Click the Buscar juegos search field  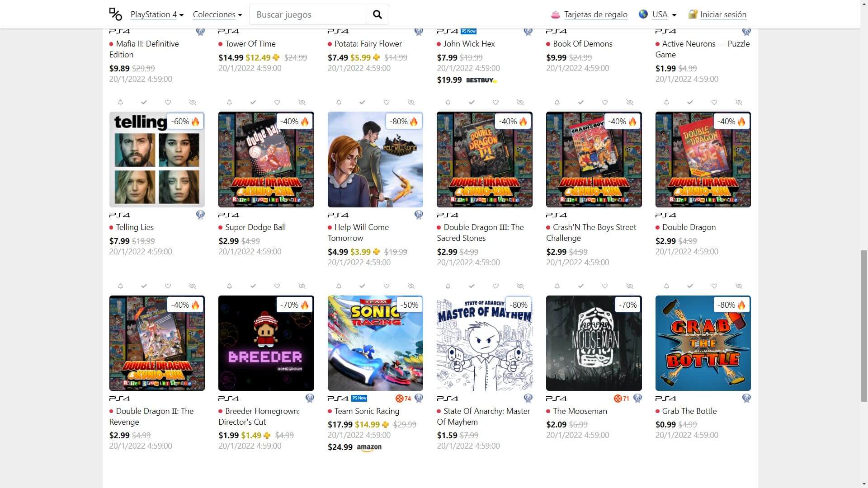coord(307,14)
